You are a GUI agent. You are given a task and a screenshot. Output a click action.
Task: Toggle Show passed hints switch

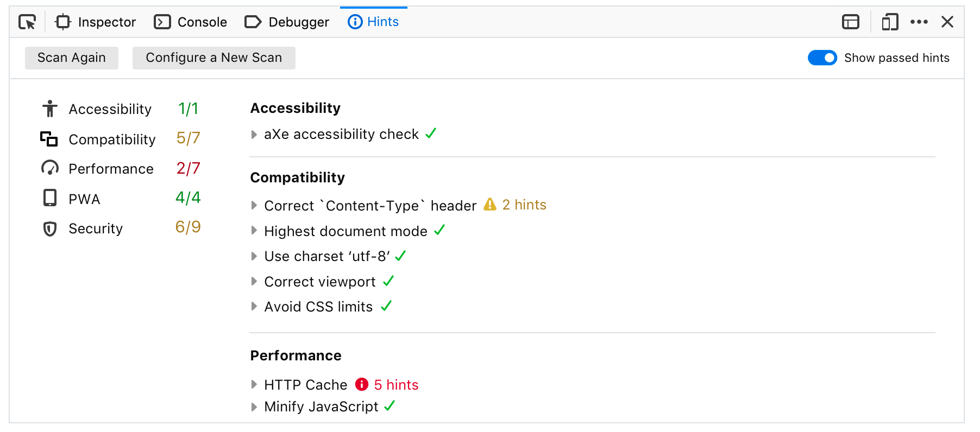(x=822, y=58)
